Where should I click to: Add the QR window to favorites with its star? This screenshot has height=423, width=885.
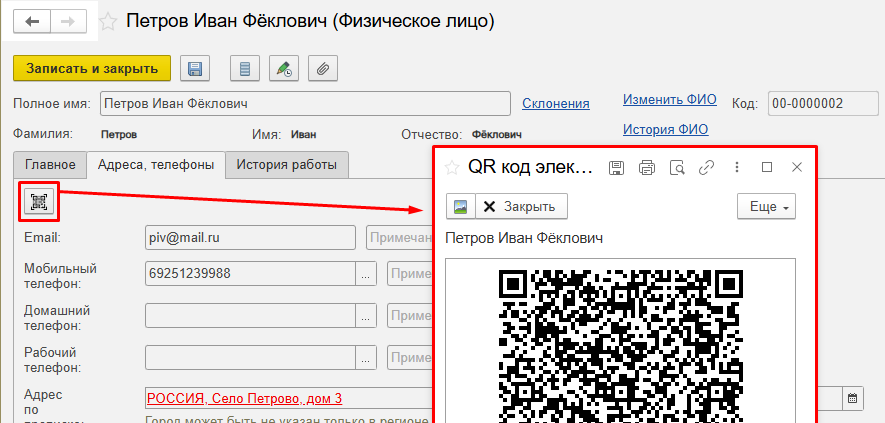tap(452, 167)
